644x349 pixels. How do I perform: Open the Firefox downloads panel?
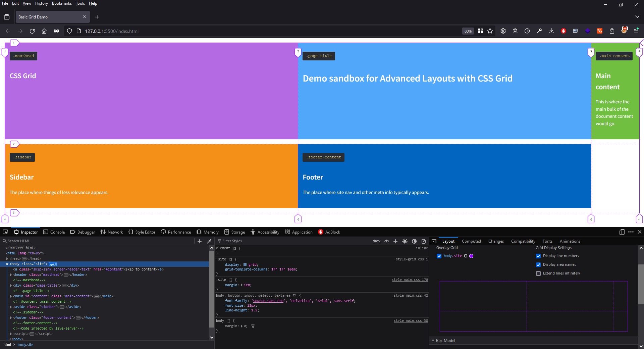[551, 31]
